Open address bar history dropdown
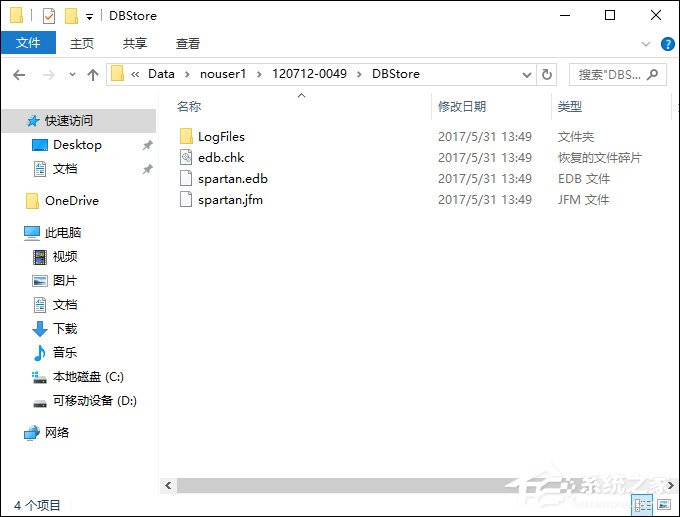The image size is (680, 517). click(x=527, y=75)
